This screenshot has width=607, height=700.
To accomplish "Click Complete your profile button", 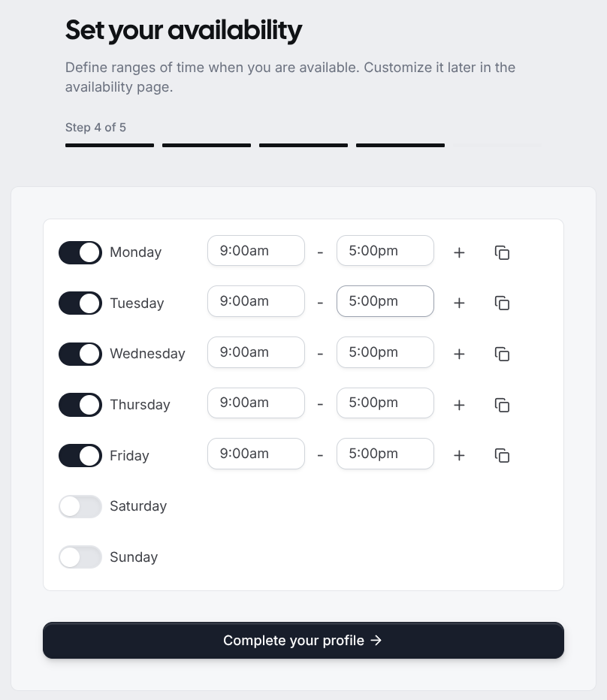I will 303,640.
